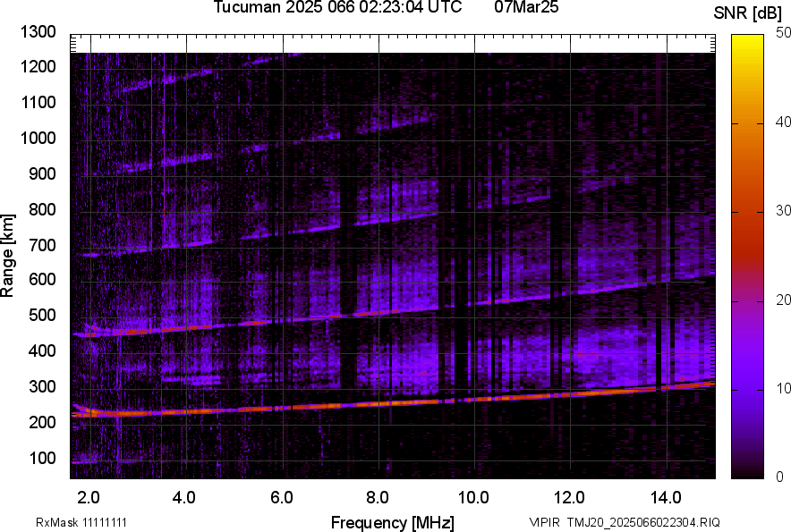Click the yellow top of the SNR colorbar
791x532 pixels.
pos(747,39)
